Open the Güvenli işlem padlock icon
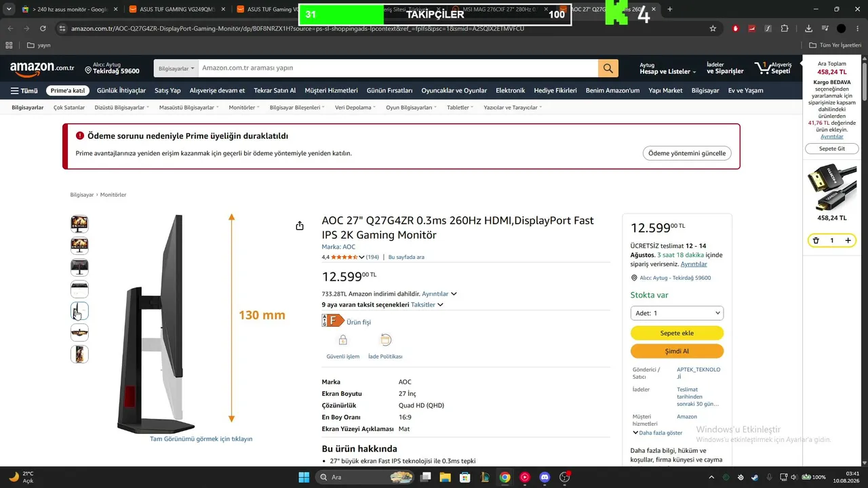The width and height of the screenshot is (868, 488). pos(343,340)
